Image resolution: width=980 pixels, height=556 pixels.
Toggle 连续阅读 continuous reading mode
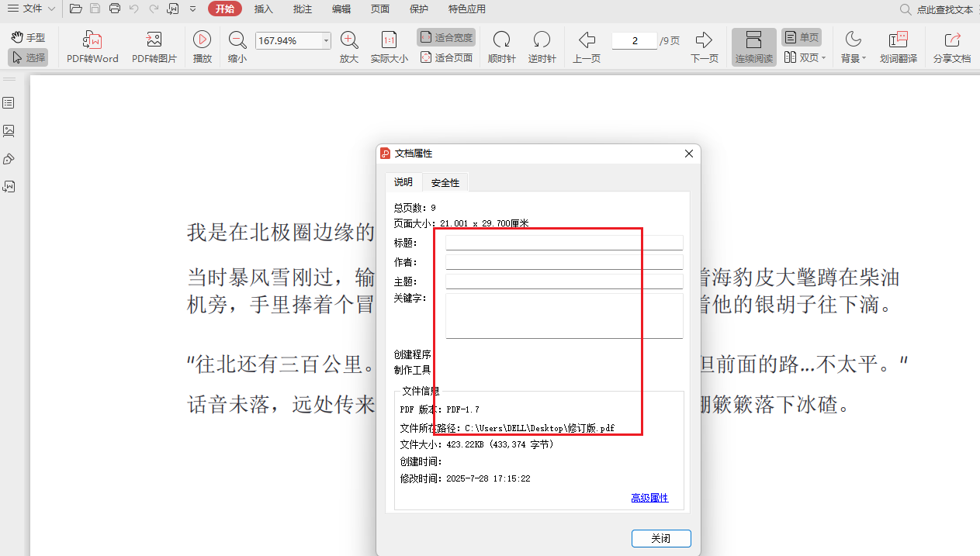753,47
